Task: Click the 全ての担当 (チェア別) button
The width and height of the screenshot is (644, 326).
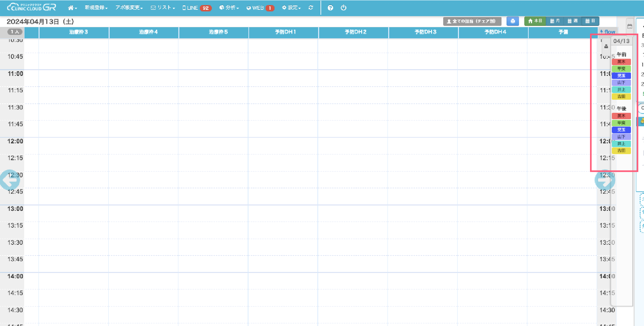Action: pos(472,21)
